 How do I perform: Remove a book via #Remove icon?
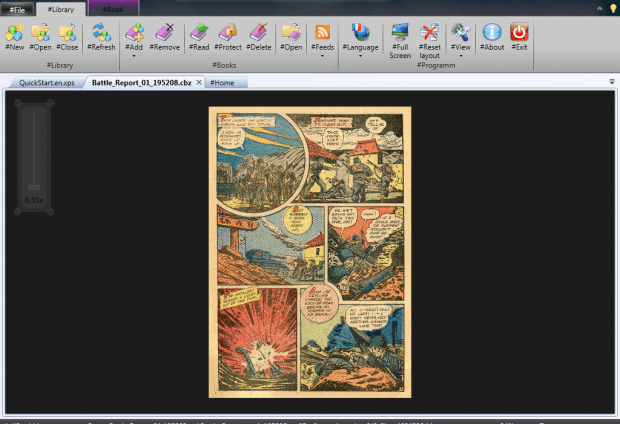click(164, 33)
